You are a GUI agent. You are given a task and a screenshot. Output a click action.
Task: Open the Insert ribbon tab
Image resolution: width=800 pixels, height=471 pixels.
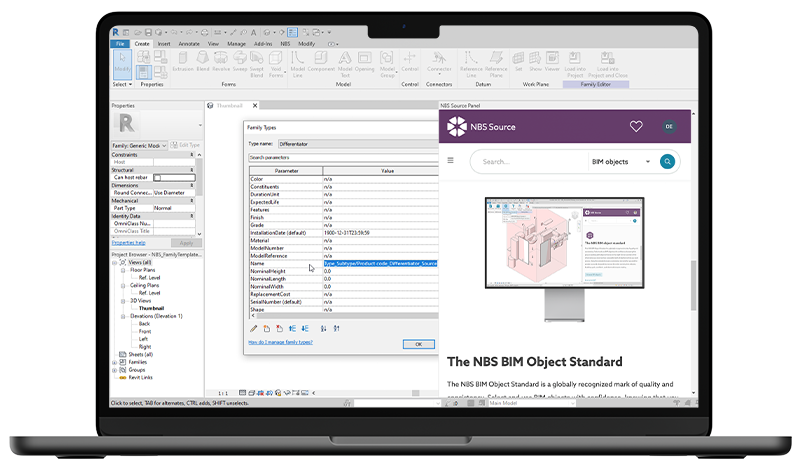(164, 44)
